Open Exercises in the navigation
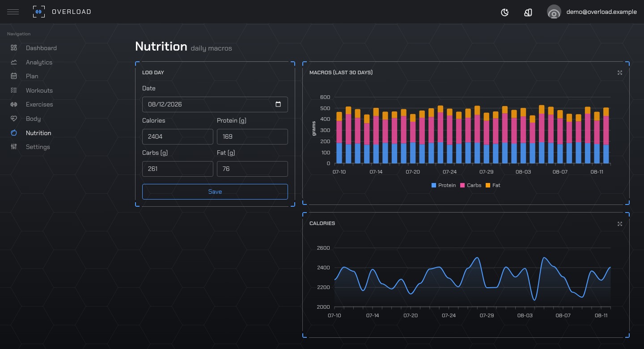Image resolution: width=644 pixels, height=349 pixels. pos(39,104)
